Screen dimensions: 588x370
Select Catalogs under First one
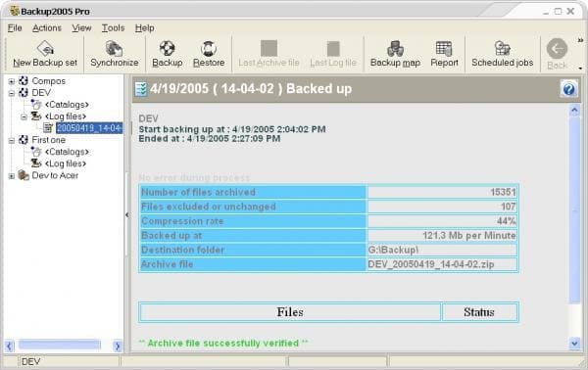pos(67,152)
